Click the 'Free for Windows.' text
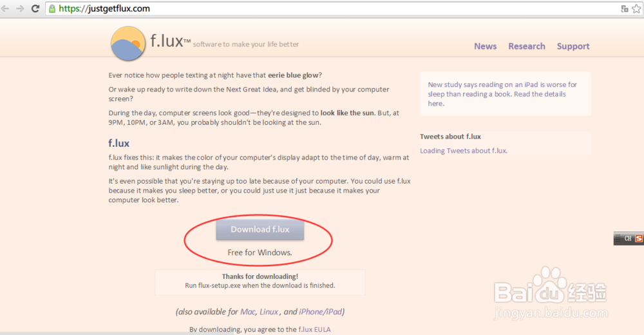Image resolution: width=644 pixels, height=335 pixels. tap(260, 253)
